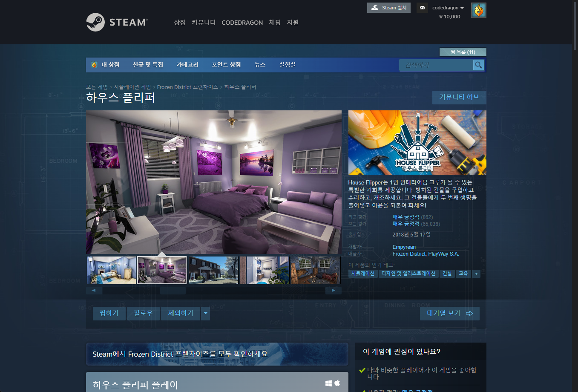Open 실험실 tab
Screen dimensions: 578x392
coord(288,65)
